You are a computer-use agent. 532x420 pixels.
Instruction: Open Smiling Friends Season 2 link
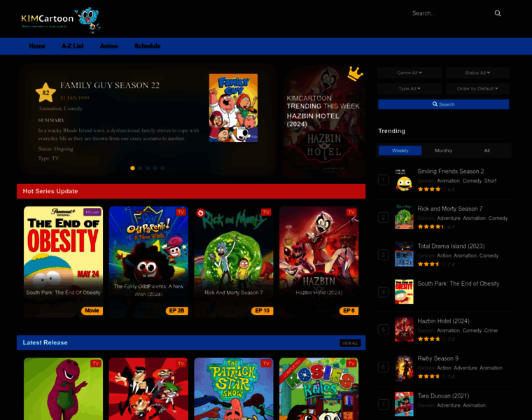coord(451,171)
